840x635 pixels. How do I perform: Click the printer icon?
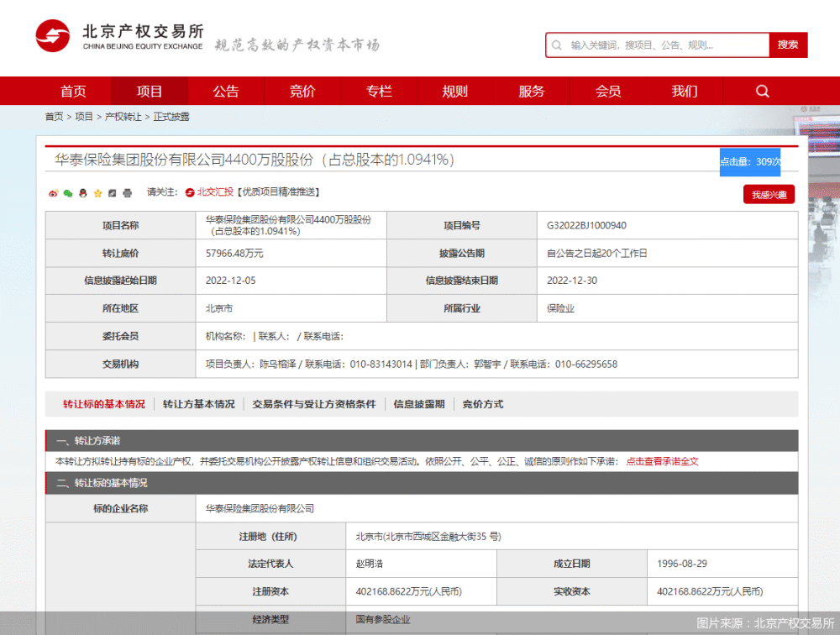coord(127,193)
